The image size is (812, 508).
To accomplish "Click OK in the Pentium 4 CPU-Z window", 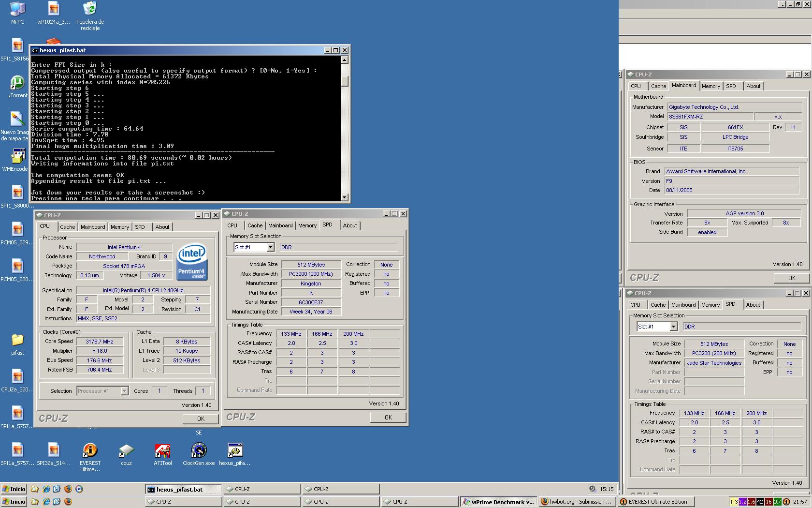I will point(201,419).
